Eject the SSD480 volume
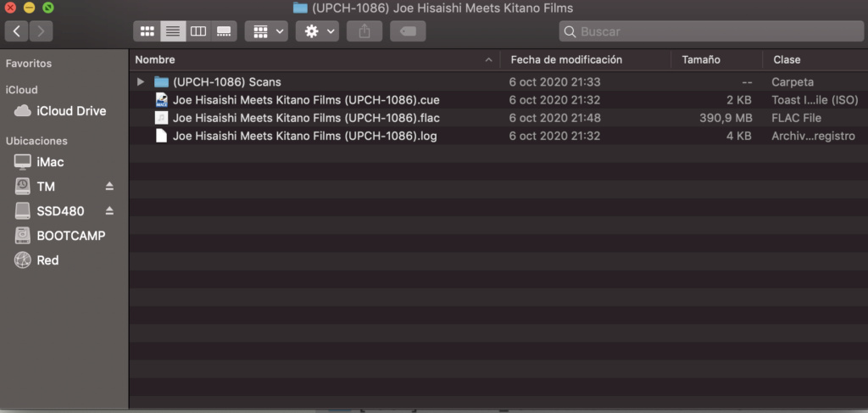 click(x=109, y=211)
